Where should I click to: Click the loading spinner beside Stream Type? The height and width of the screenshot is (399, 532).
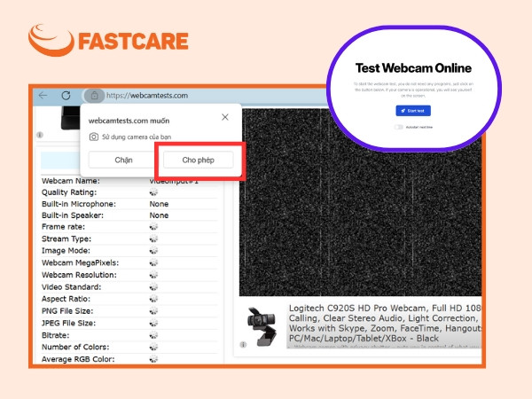pos(153,239)
